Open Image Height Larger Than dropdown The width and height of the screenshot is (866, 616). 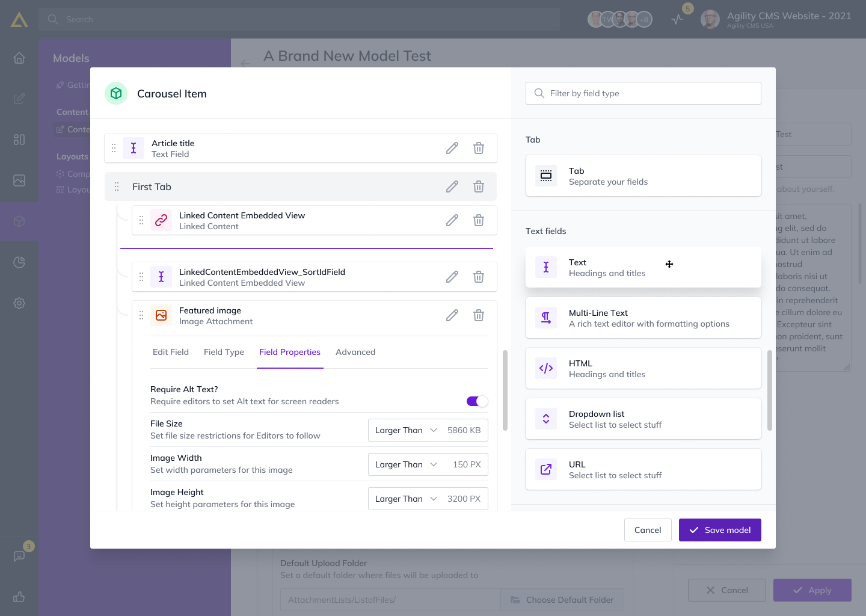(x=405, y=499)
